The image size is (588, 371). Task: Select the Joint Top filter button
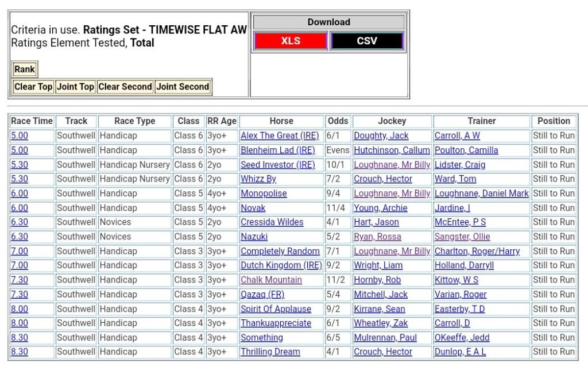75,87
